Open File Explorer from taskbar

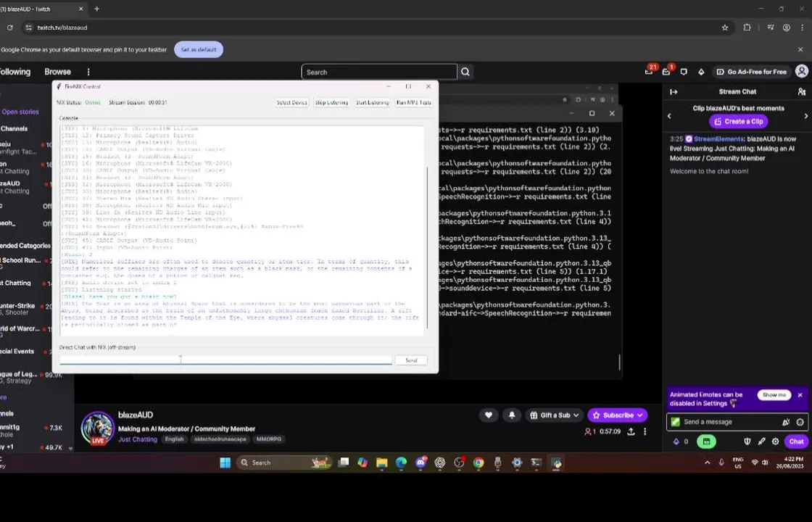pos(381,463)
